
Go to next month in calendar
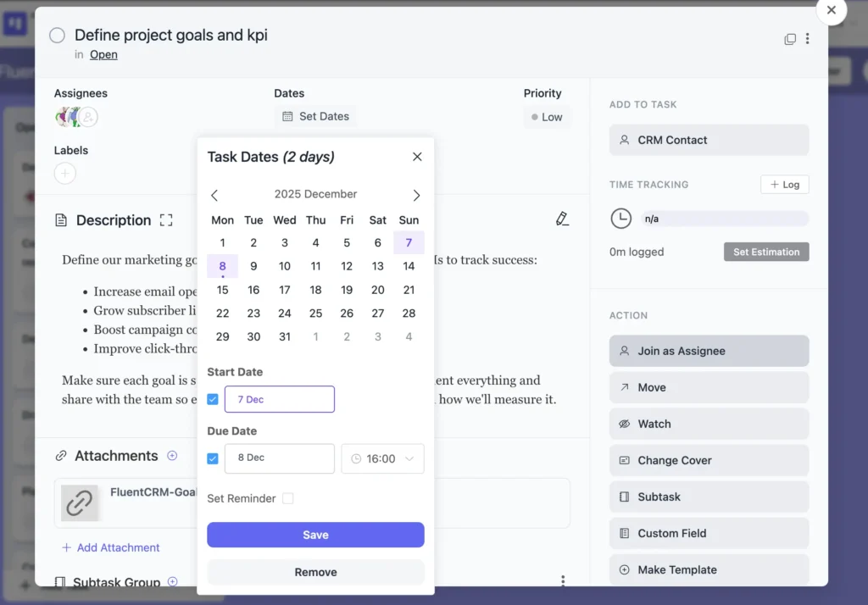click(x=416, y=195)
